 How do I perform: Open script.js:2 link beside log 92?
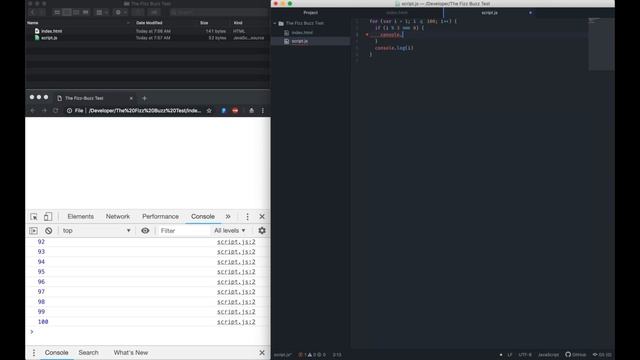(x=236, y=242)
